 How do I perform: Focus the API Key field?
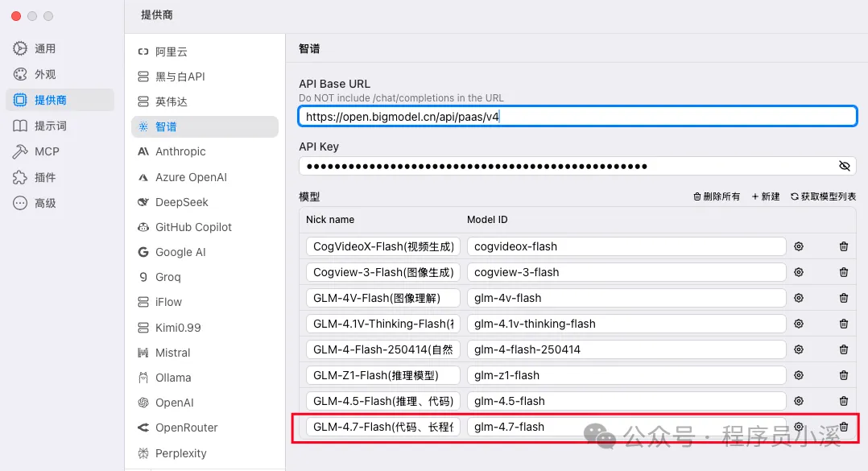point(577,166)
